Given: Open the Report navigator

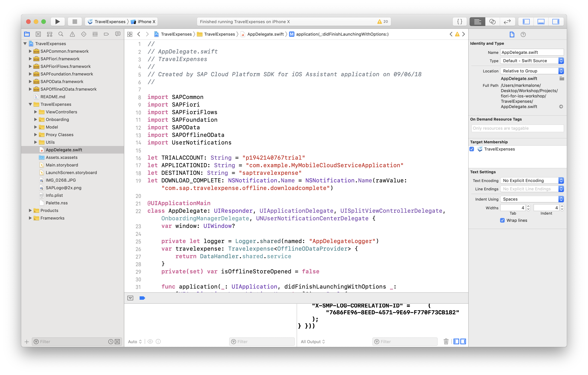Looking at the screenshot, I should [118, 34].
